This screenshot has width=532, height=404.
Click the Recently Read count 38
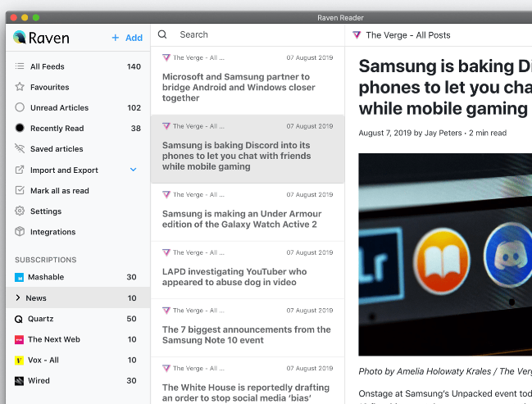(136, 128)
